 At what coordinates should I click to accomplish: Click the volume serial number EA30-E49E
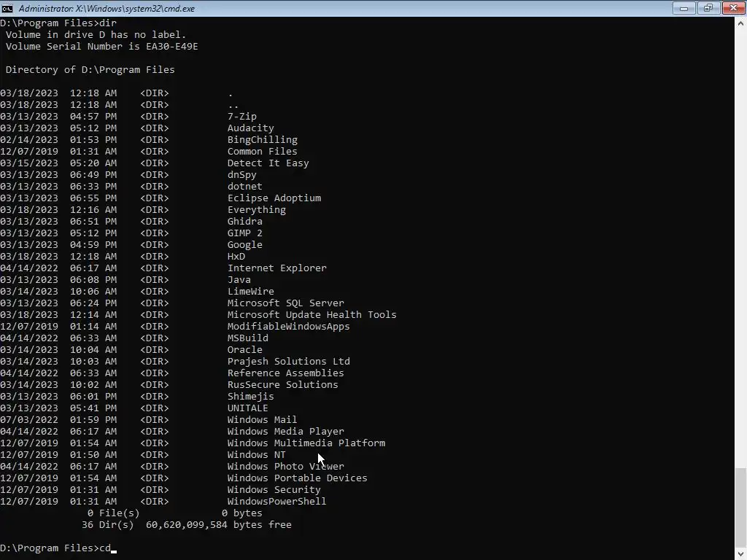(172, 46)
